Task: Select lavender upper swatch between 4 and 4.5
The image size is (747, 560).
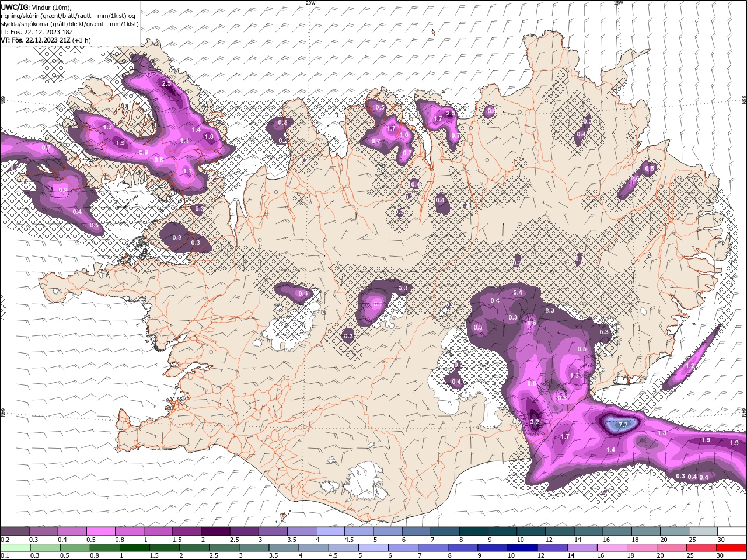Action: tap(330, 531)
